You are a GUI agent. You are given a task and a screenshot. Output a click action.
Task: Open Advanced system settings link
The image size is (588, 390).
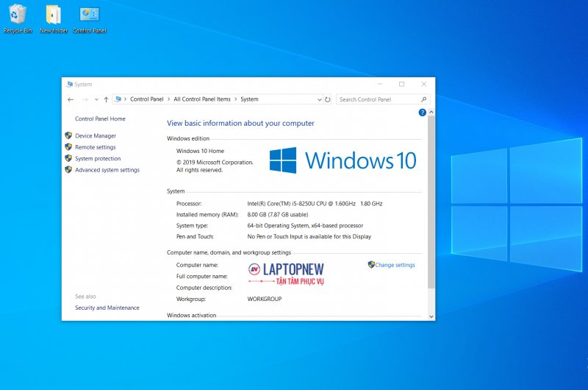(107, 170)
